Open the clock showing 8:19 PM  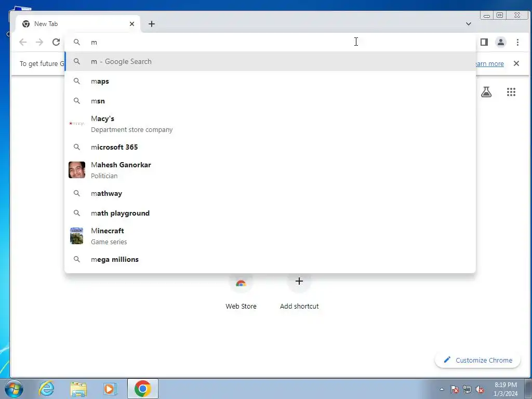click(506, 389)
